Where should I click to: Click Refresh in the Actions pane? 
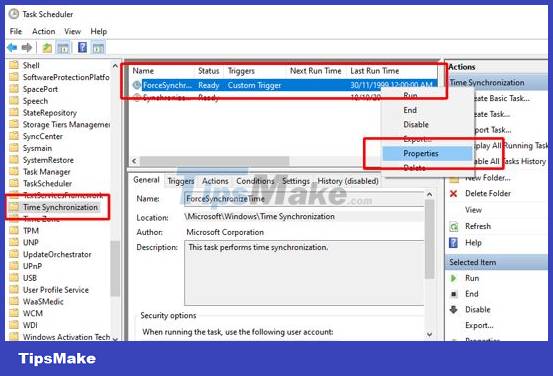[x=478, y=226]
